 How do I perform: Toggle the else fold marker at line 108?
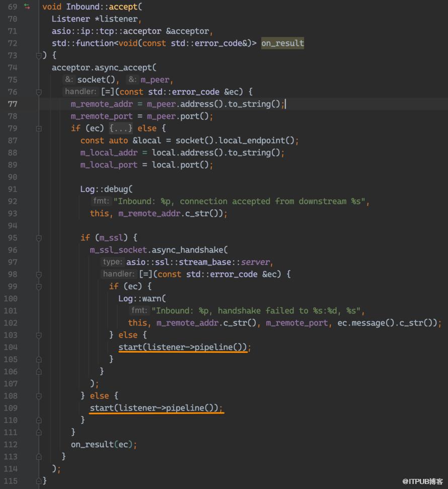[x=39, y=396]
